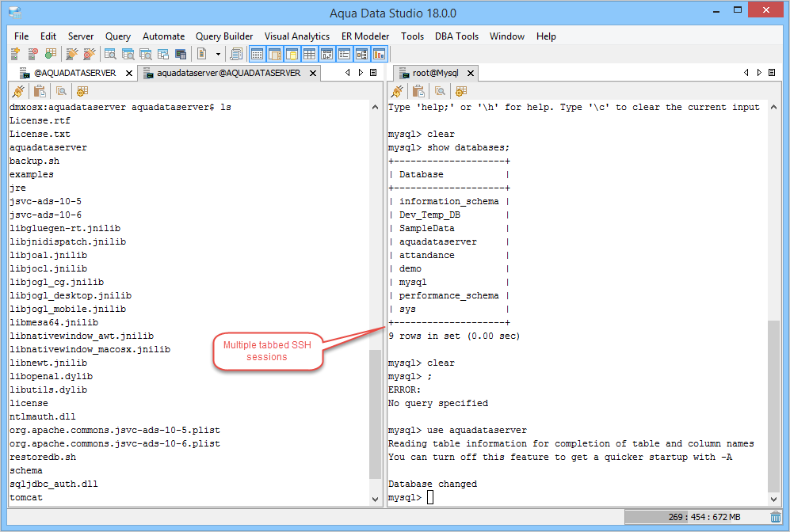The width and height of the screenshot is (790, 532).
Task: Open the ER Modeler menu
Action: click(365, 36)
